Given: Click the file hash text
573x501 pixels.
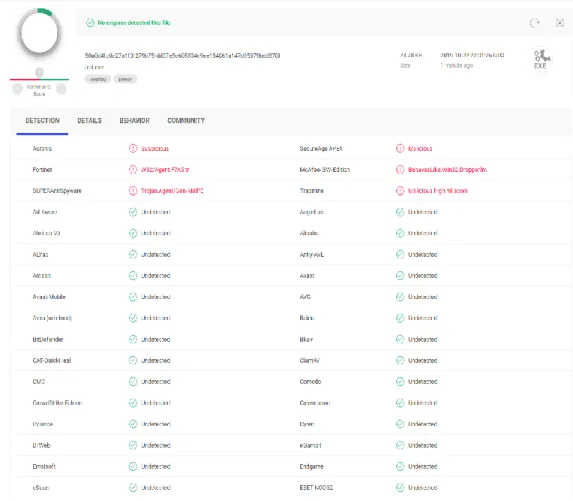Looking at the screenshot, I should (x=182, y=56).
